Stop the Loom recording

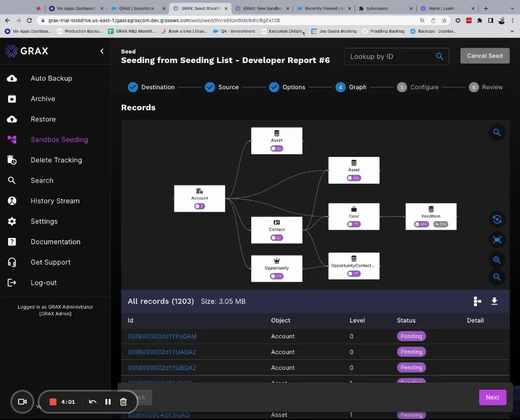[52, 402]
